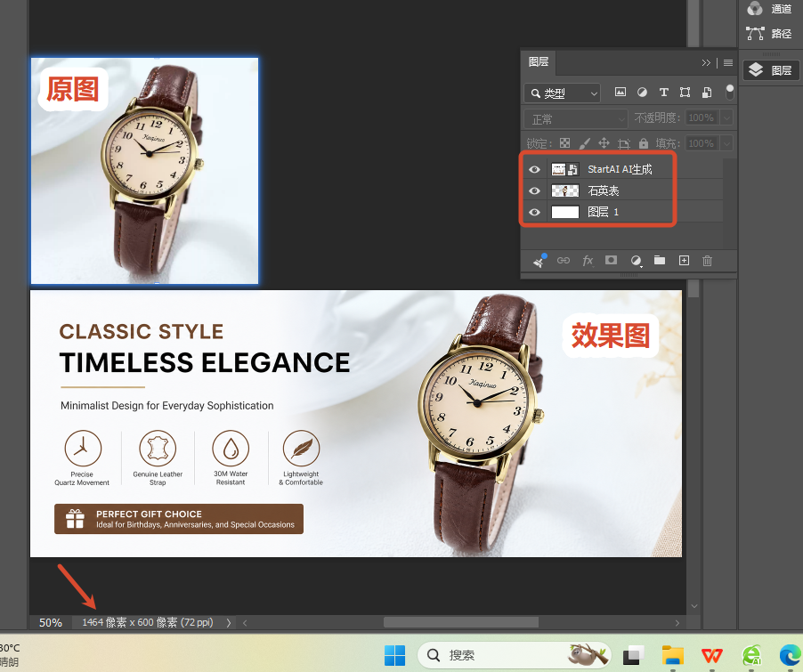Launch WPS Office from the taskbar

[712, 654]
